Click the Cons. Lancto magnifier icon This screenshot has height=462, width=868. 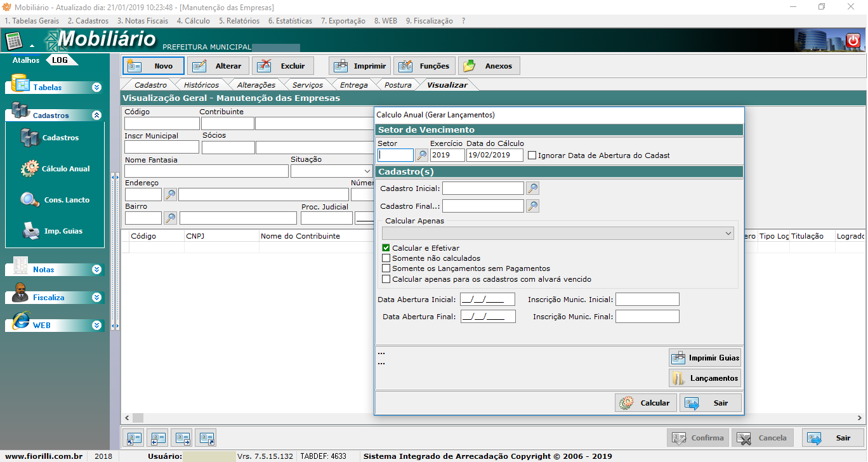(30, 200)
